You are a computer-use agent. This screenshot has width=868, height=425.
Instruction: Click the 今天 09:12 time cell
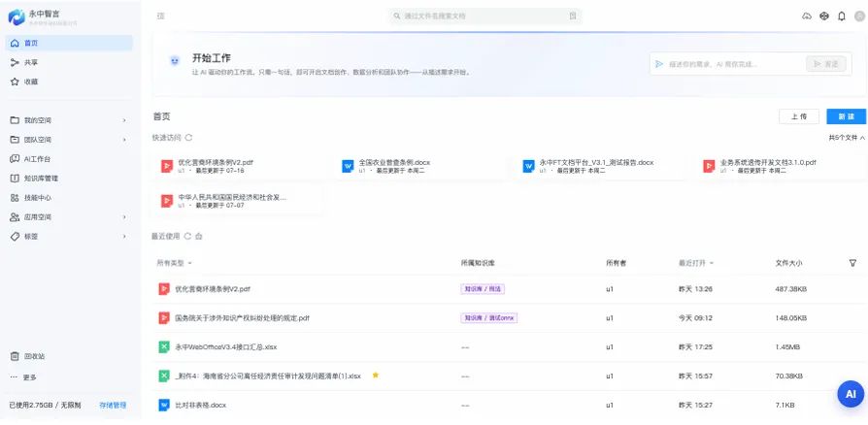point(695,318)
